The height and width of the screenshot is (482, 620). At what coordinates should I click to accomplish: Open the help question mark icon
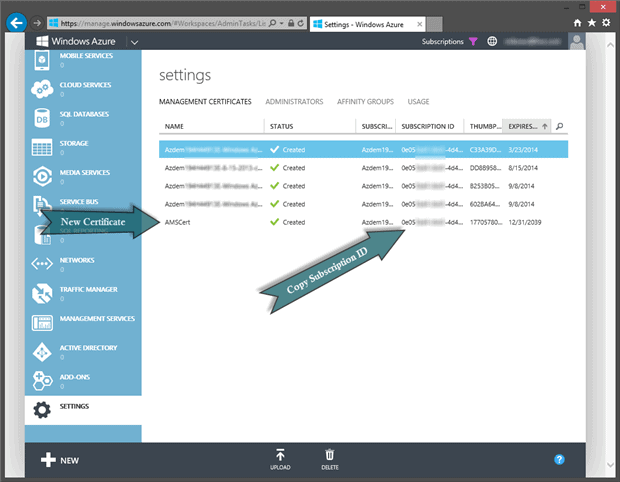click(559, 460)
